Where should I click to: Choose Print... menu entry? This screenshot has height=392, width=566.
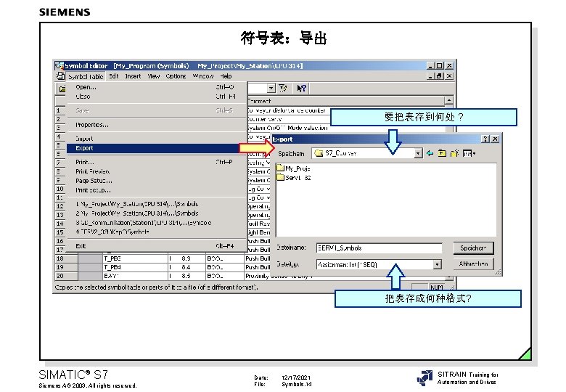coord(157,162)
